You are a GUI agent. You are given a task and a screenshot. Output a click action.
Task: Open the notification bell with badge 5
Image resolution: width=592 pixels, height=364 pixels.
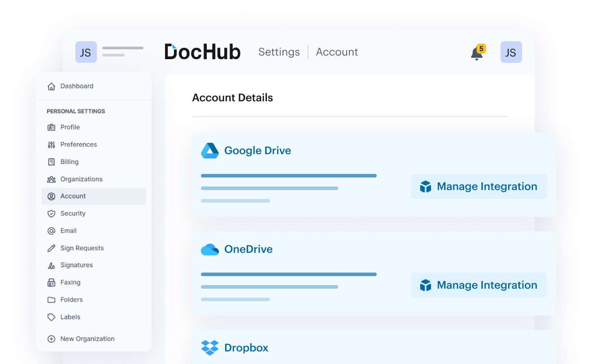(476, 52)
